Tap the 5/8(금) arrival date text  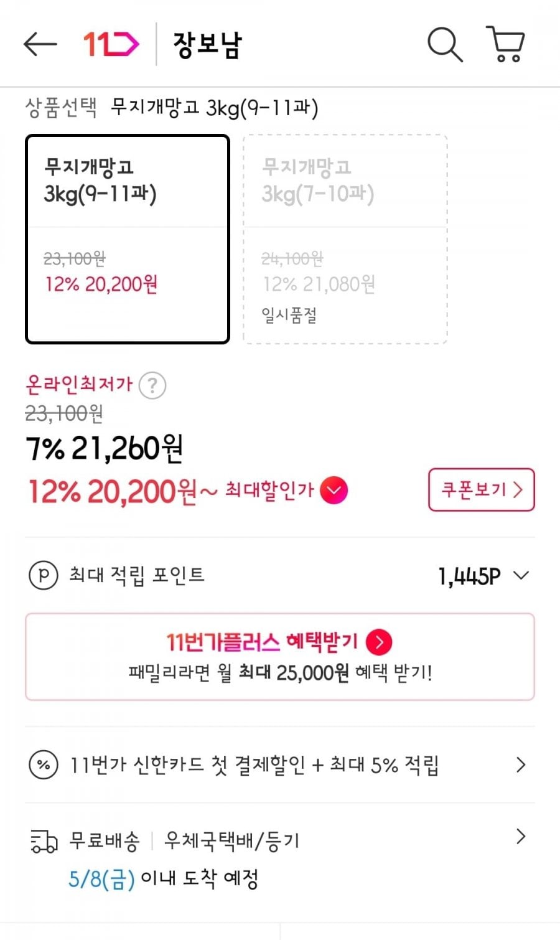[x=101, y=879]
